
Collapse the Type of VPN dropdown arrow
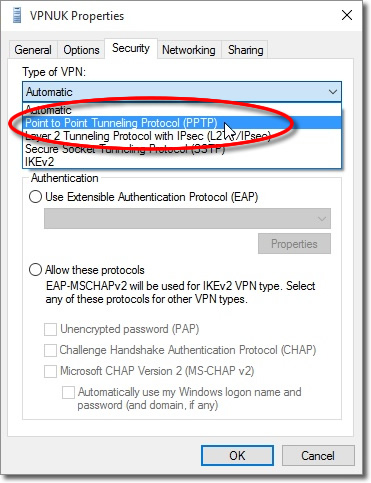[x=332, y=92]
